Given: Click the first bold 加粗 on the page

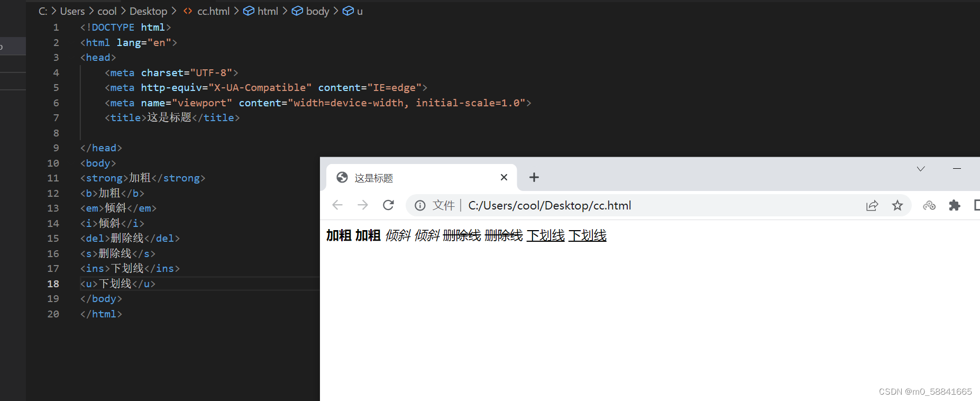Looking at the screenshot, I should (339, 235).
